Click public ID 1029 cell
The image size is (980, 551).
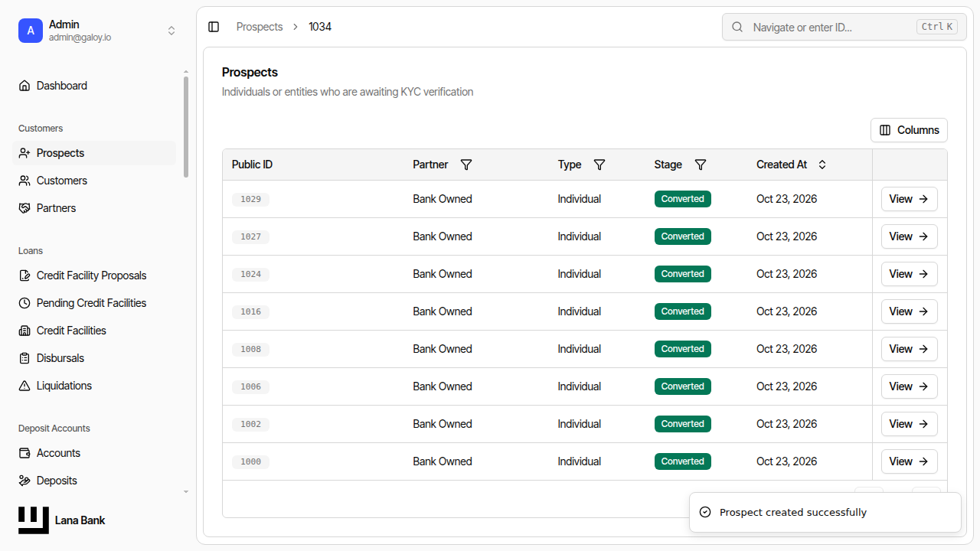click(x=250, y=199)
